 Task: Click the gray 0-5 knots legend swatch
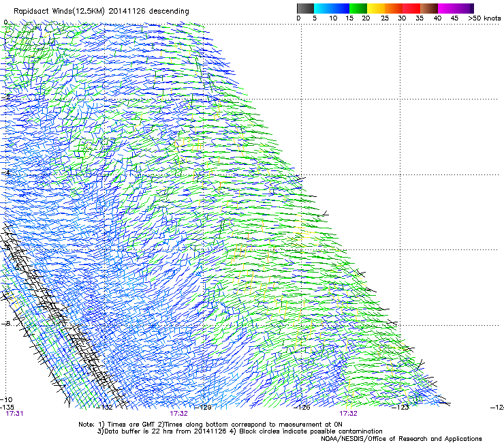click(x=305, y=8)
